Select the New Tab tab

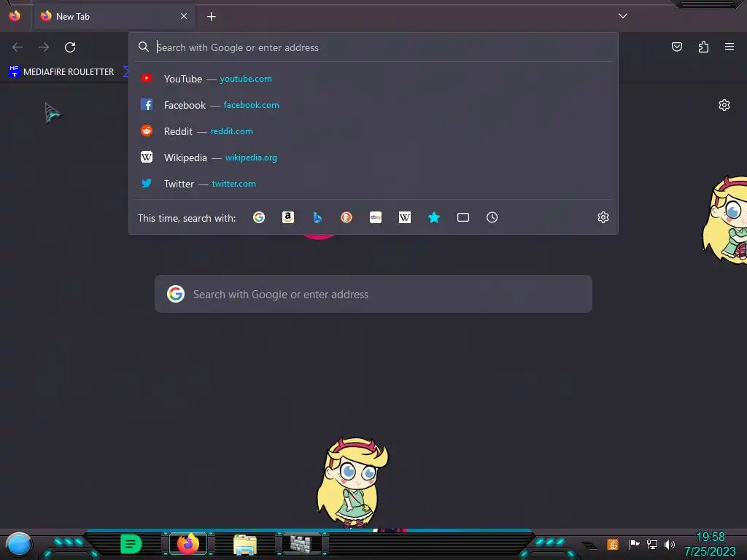113,17
